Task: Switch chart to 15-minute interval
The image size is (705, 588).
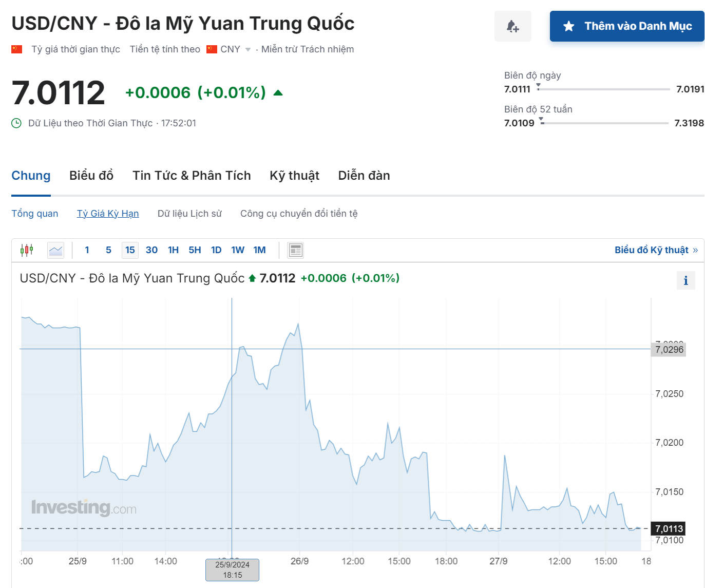Action: pos(130,250)
